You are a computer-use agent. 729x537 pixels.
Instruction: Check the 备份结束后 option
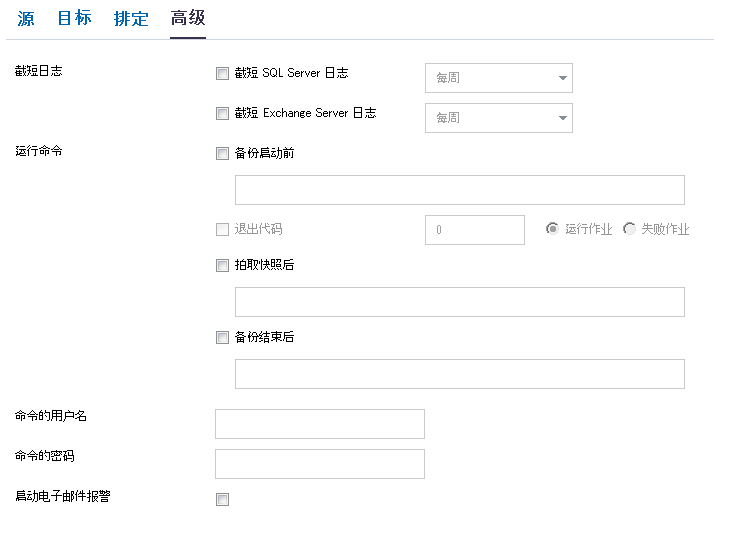click(222, 338)
